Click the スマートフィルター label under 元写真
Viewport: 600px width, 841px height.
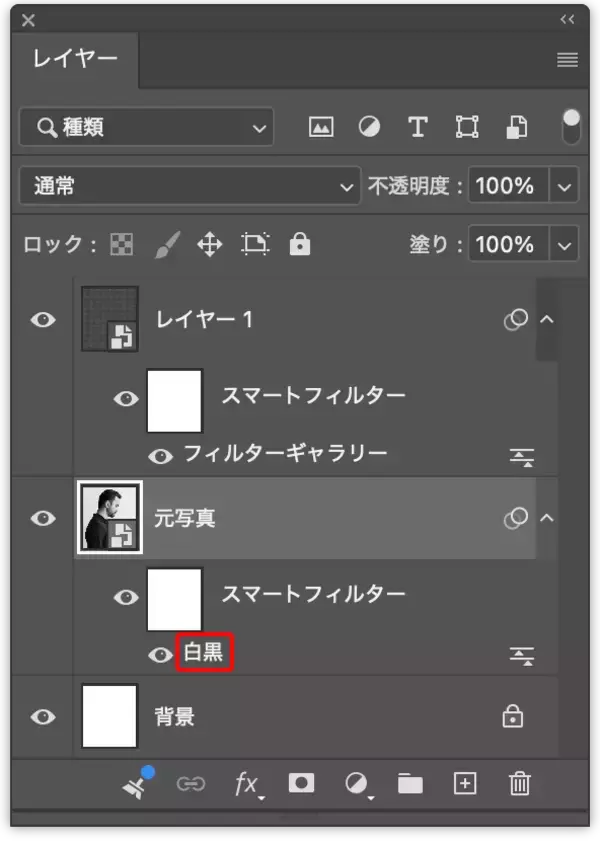click(x=313, y=594)
